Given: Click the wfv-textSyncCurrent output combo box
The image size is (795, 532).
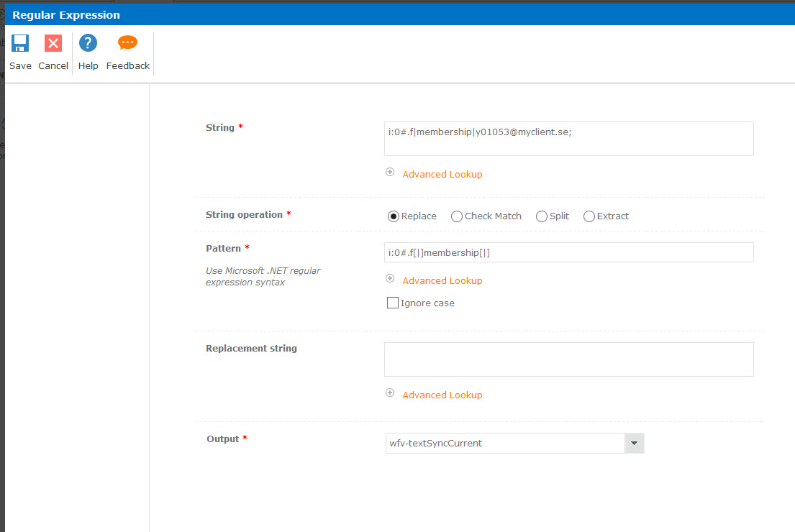Looking at the screenshot, I should 505,444.
